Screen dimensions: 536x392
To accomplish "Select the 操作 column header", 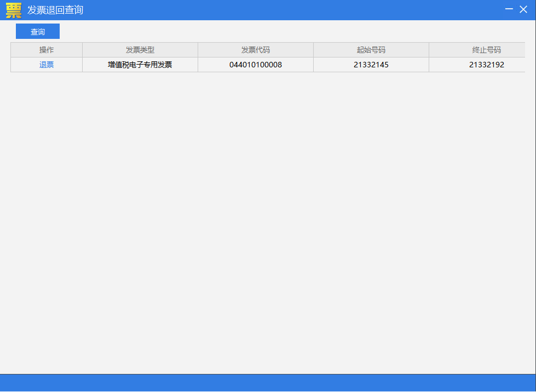I will pyautogui.click(x=47, y=50).
